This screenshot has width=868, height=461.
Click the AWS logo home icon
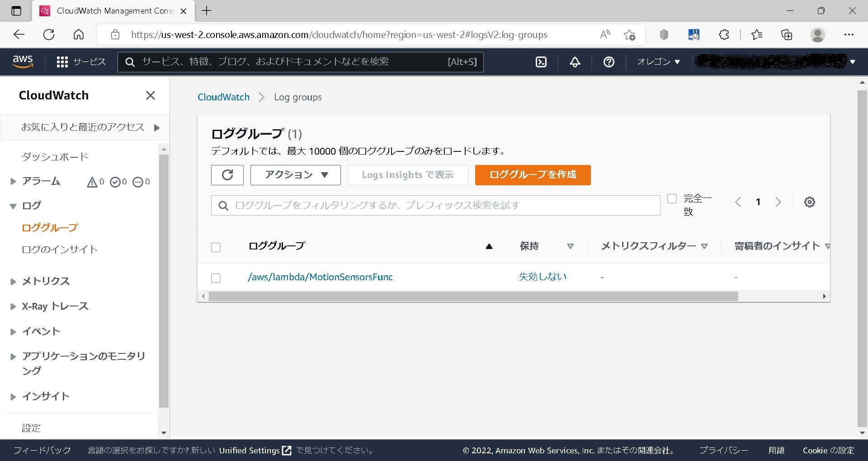click(x=23, y=61)
